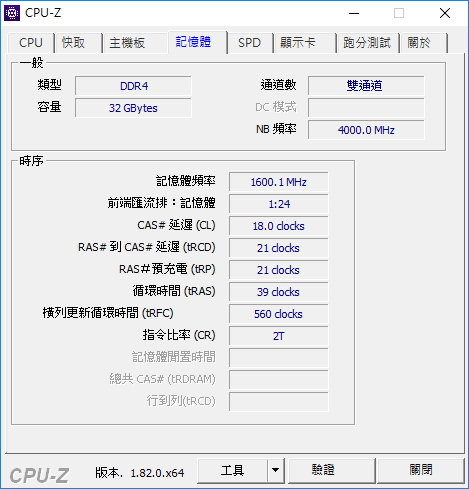Image resolution: width=469 pixels, height=489 pixels.
Task: Click the 工具 button
Action: point(232,470)
